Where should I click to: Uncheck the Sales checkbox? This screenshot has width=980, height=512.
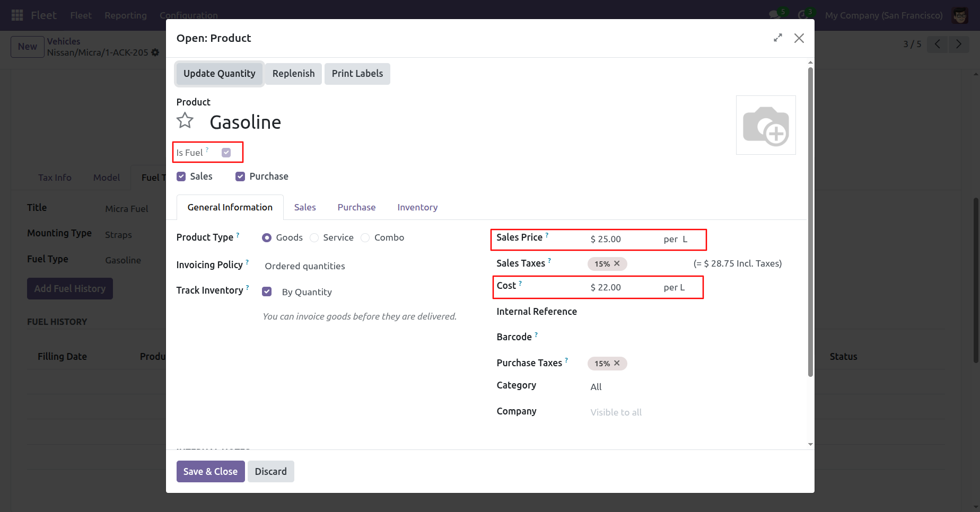[x=181, y=176]
